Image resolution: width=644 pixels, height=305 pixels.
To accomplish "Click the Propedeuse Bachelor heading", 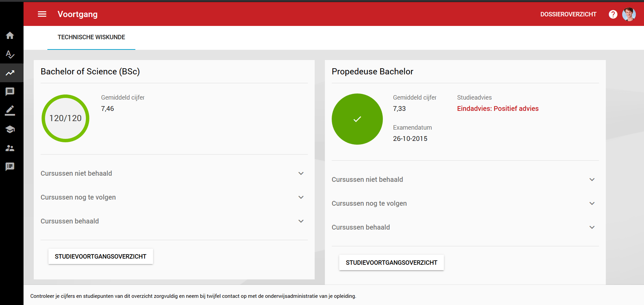I will pyautogui.click(x=372, y=71).
